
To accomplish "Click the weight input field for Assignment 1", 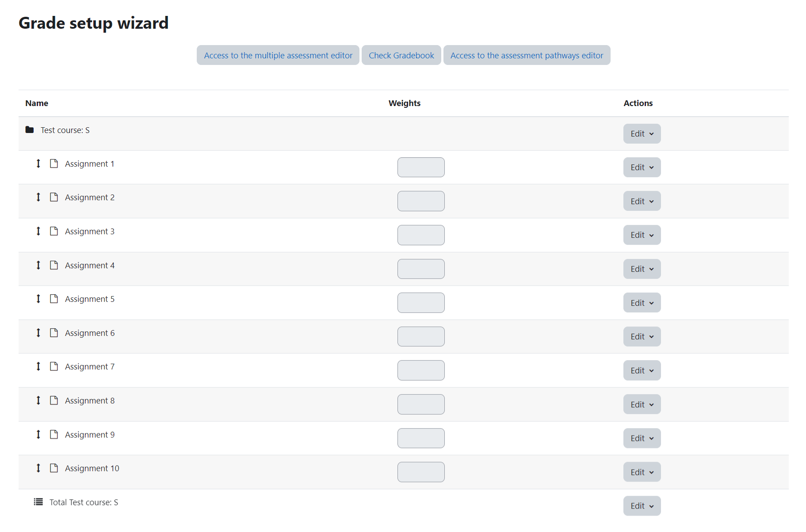I will click(421, 167).
